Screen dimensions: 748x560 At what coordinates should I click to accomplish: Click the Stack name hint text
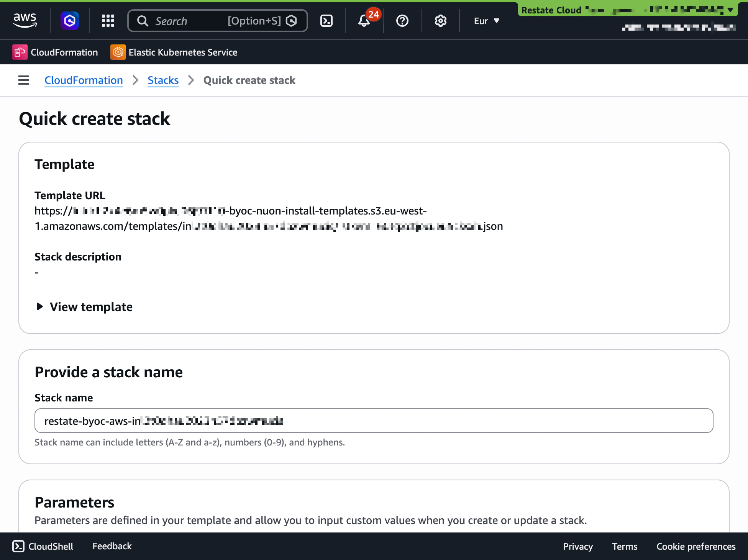190,442
